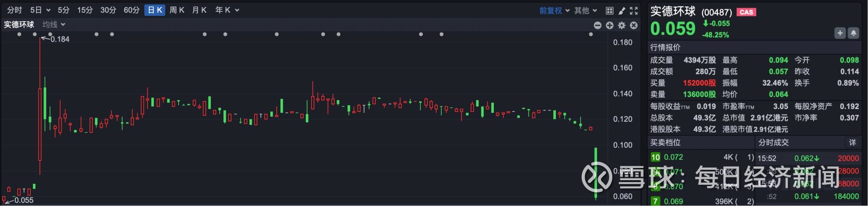
Task: Select the 5日 period tab
Action: (36, 10)
